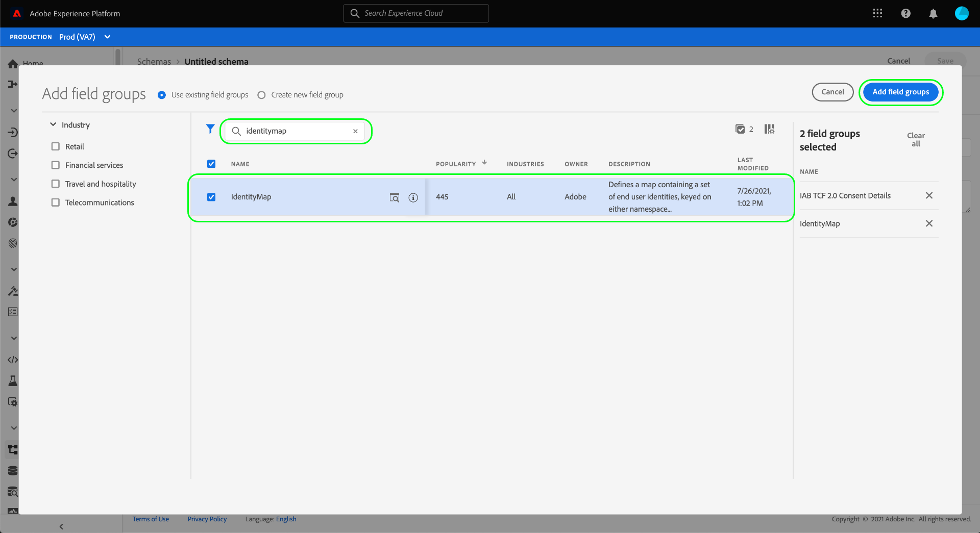Click the All industries cell
Image resolution: width=980 pixels, height=533 pixels.
[511, 197]
